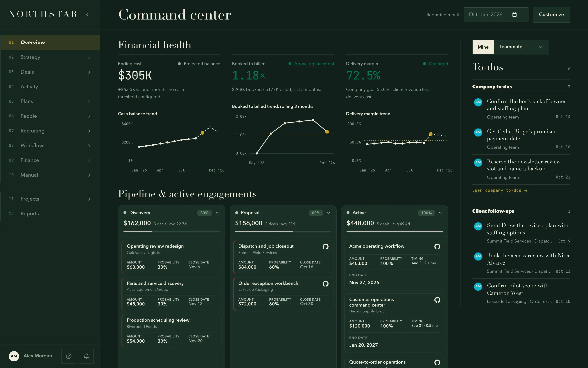
Task: Open the Production scheduling review deal card
Action: click(x=172, y=331)
